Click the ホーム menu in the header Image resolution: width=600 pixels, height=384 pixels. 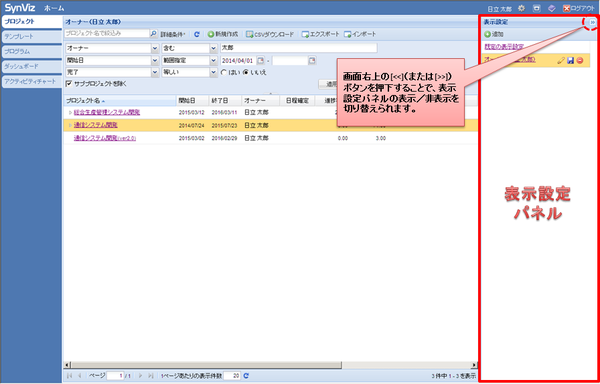tap(54, 8)
